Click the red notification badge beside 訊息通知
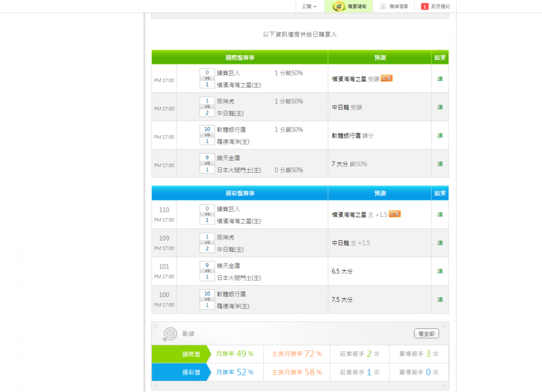 pos(425,7)
